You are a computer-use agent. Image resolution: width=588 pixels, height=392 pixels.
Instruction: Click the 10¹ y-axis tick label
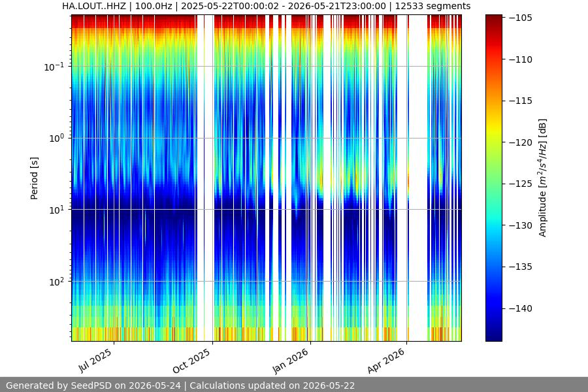click(57, 210)
